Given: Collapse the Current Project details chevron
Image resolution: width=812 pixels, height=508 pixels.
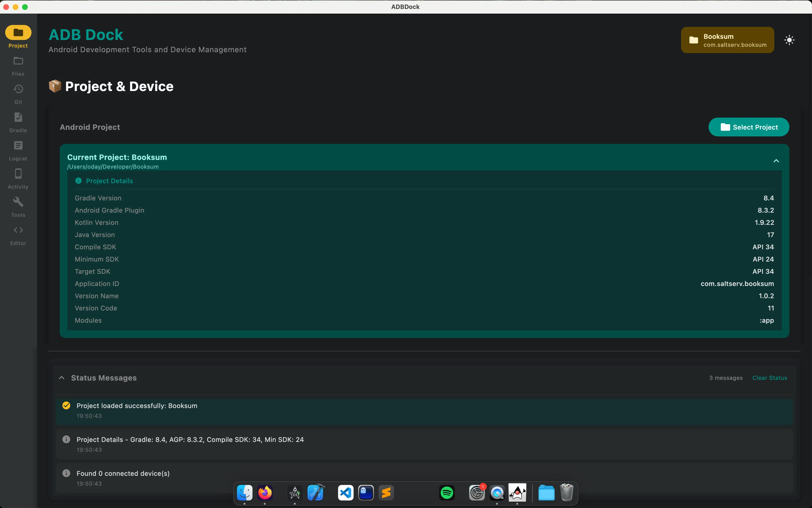Looking at the screenshot, I should pos(776,161).
